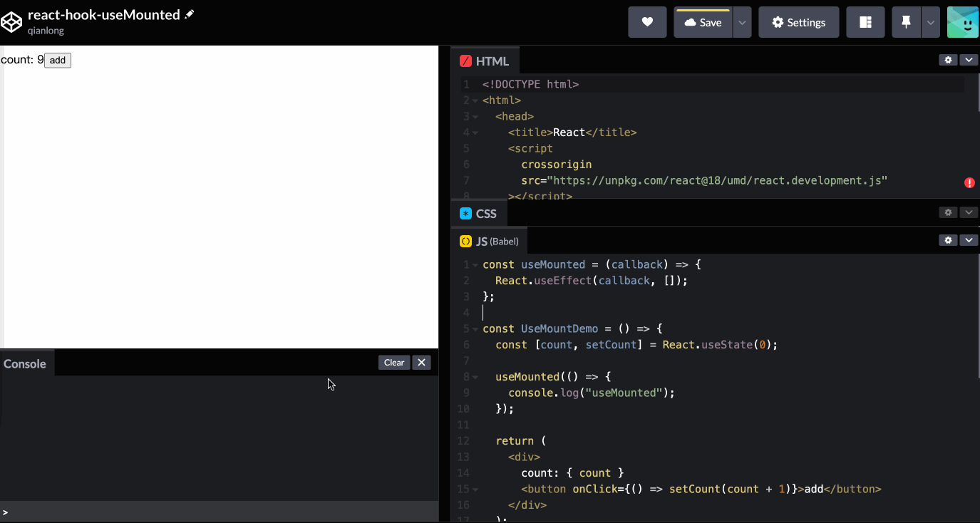Click the red HTML slash icon
Image resolution: width=980 pixels, height=523 pixels.
pos(466,61)
